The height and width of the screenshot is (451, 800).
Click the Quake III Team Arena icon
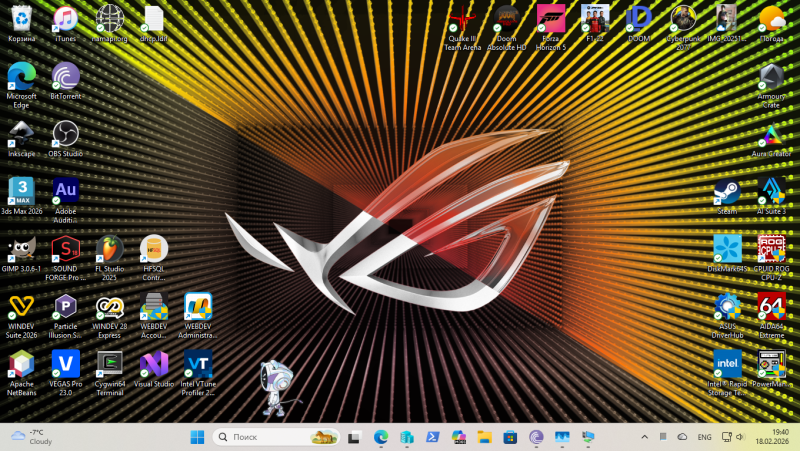463,20
